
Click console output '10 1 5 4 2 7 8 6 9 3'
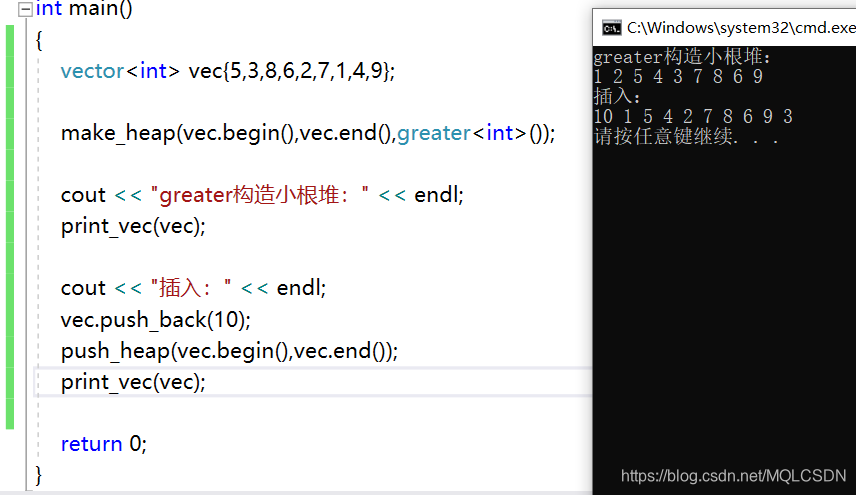point(693,116)
